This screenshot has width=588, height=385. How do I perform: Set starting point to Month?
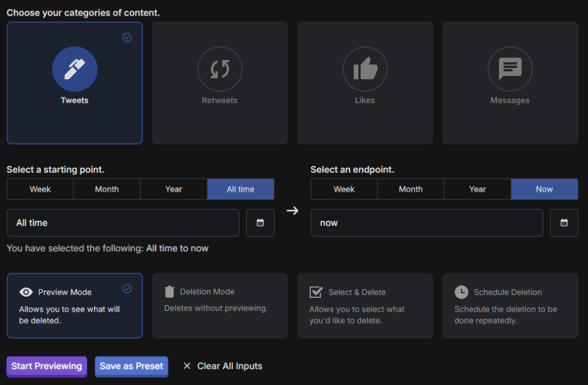(107, 189)
